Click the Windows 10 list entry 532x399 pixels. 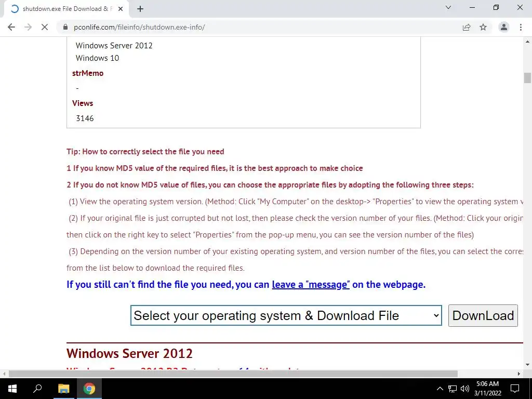[x=97, y=58]
